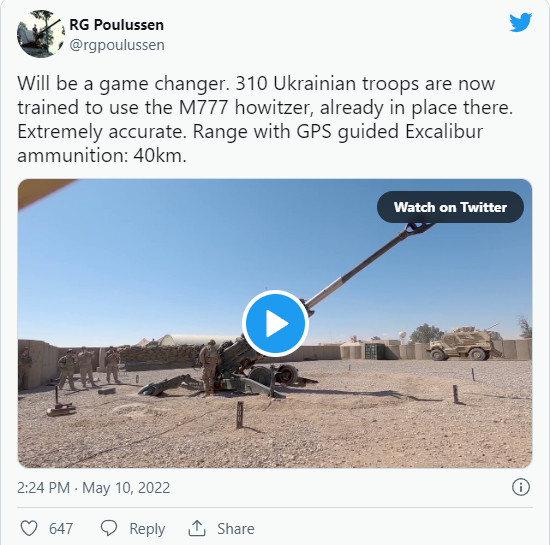
Task: Click the Watch on Twitter button
Action: (x=450, y=207)
